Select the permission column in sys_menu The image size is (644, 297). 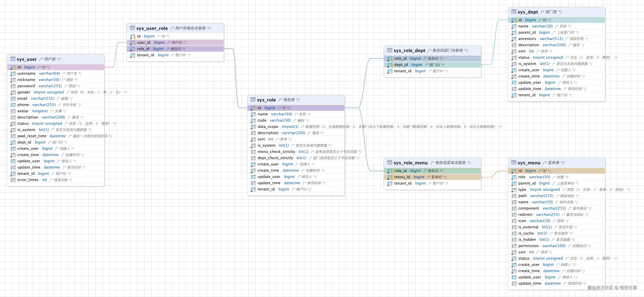click(x=557, y=246)
